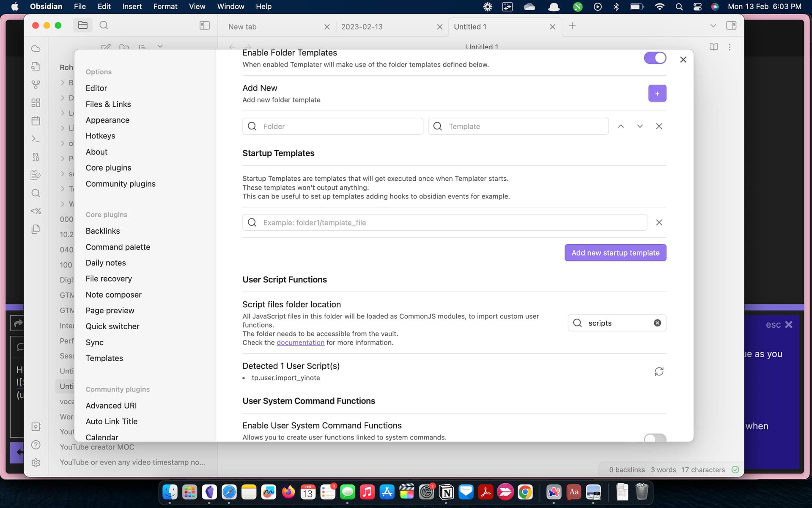
Task: Click Add new startup template button
Action: (615, 253)
